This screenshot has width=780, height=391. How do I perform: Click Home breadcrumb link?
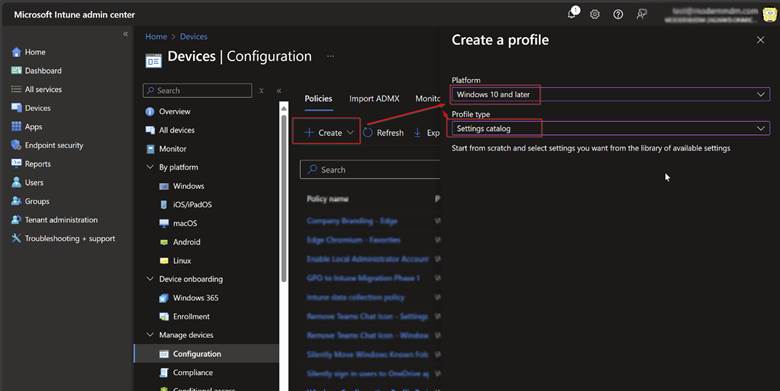[156, 36]
